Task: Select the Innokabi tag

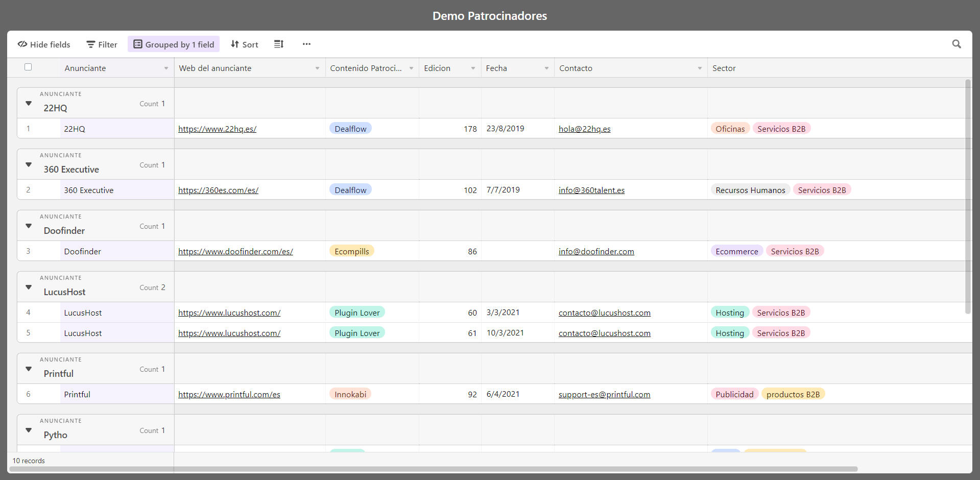Action: pyautogui.click(x=350, y=394)
